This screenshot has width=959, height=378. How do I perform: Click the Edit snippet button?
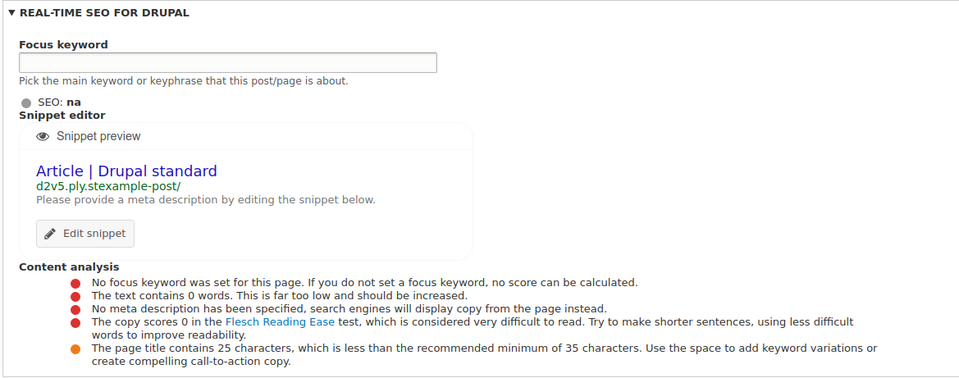85,234
